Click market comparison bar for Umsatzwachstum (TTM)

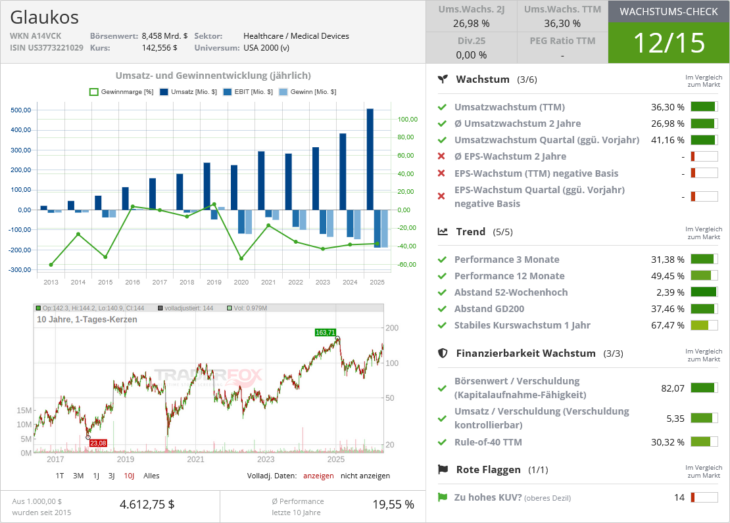click(x=704, y=107)
